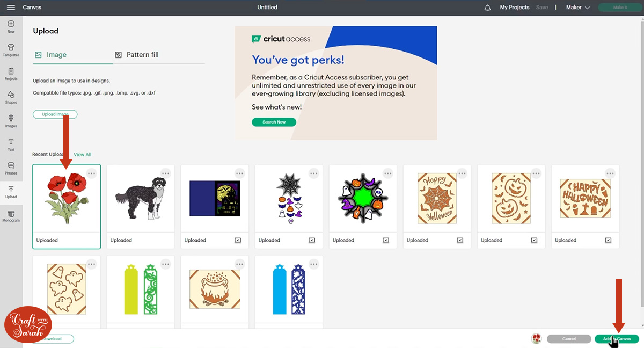Click the Add to Canvas button

[x=617, y=339]
